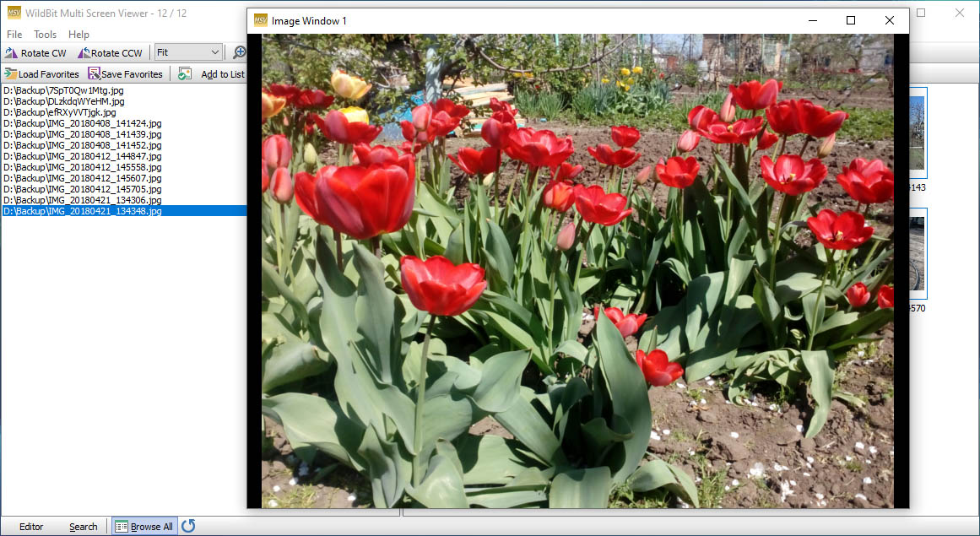This screenshot has height=536, width=980.
Task: Select IMG_20180412_145607.jpg in the list
Action: pyautogui.click(x=83, y=178)
